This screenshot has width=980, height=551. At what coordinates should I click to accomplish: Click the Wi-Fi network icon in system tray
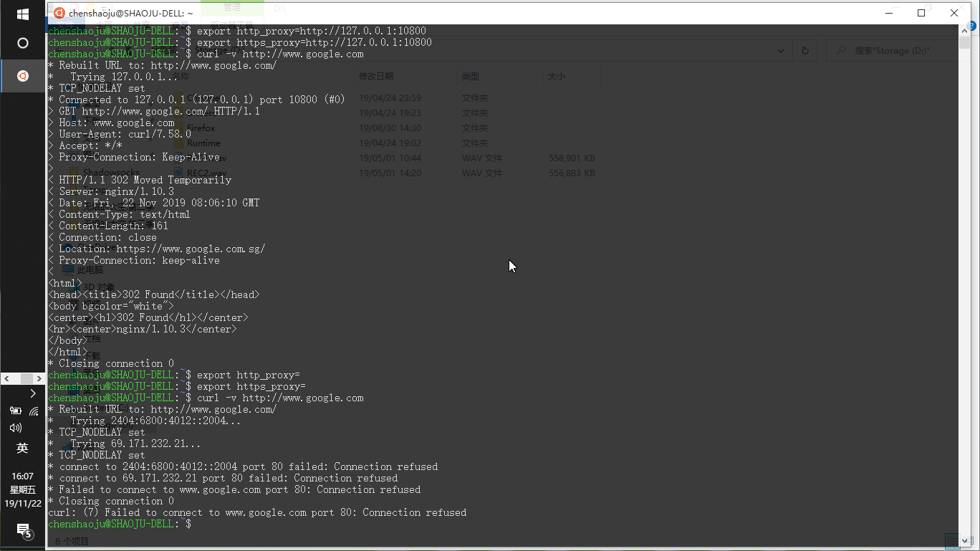(x=34, y=411)
